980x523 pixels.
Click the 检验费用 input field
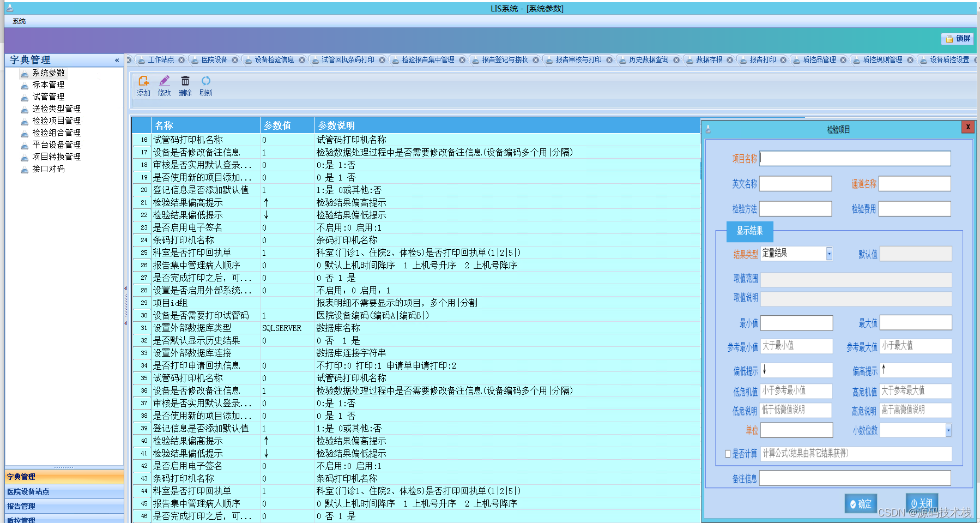coord(915,209)
